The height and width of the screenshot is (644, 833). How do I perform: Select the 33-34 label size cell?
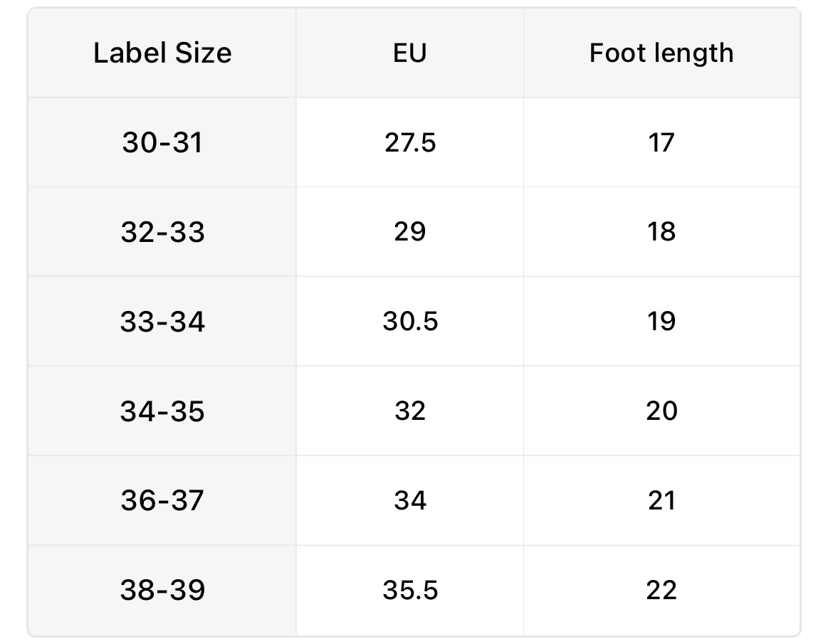coord(162,322)
